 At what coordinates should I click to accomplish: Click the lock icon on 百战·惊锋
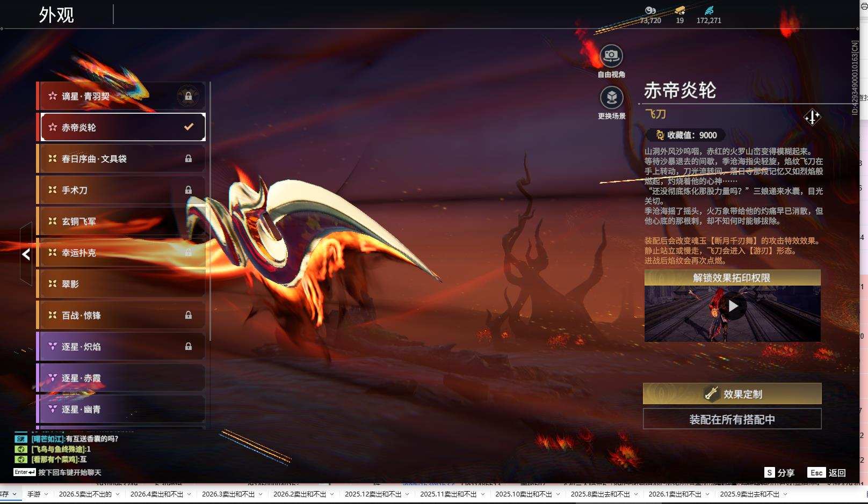click(x=189, y=315)
